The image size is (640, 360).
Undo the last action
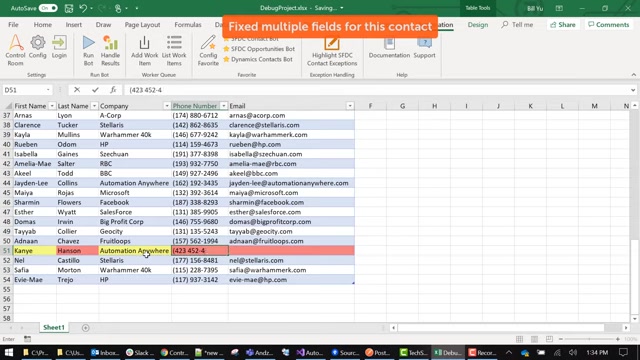tap(83, 8)
